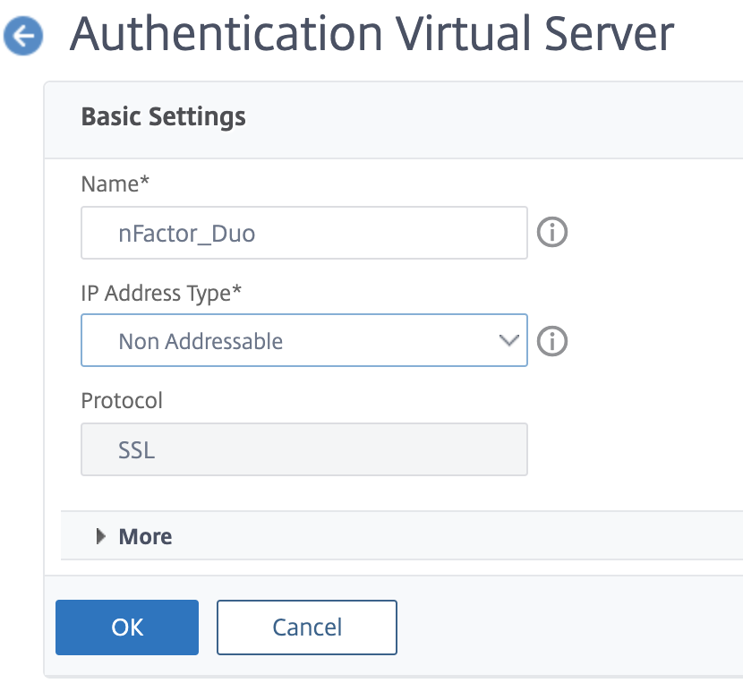Click the info icon next to IP Address Type
This screenshot has height=700, width=743.
pyautogui.click(x=552, y=341)
